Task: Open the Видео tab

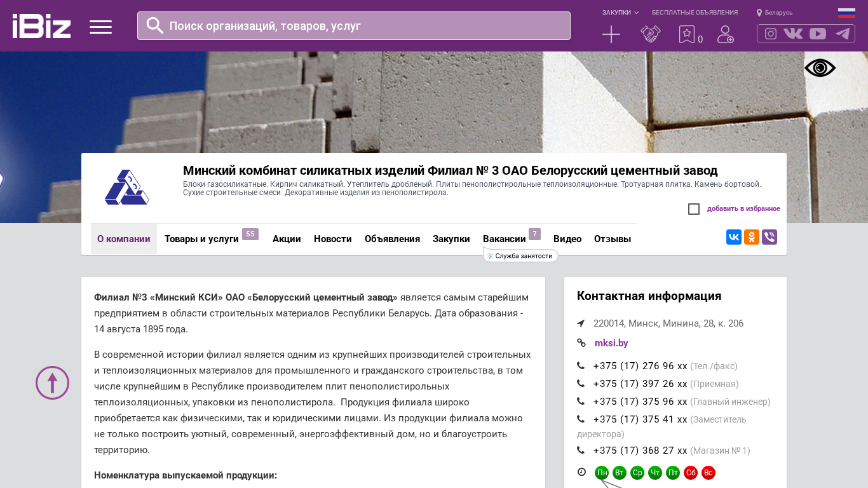Action: [567, 239]
